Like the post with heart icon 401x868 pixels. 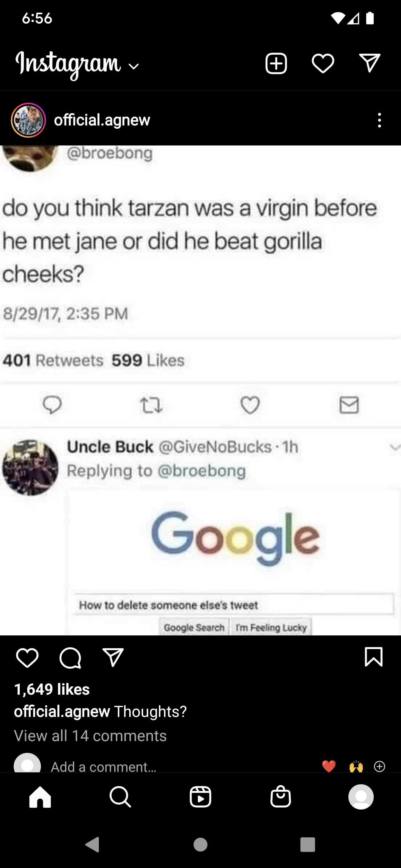pyautogui.click(x=27, y=657)
